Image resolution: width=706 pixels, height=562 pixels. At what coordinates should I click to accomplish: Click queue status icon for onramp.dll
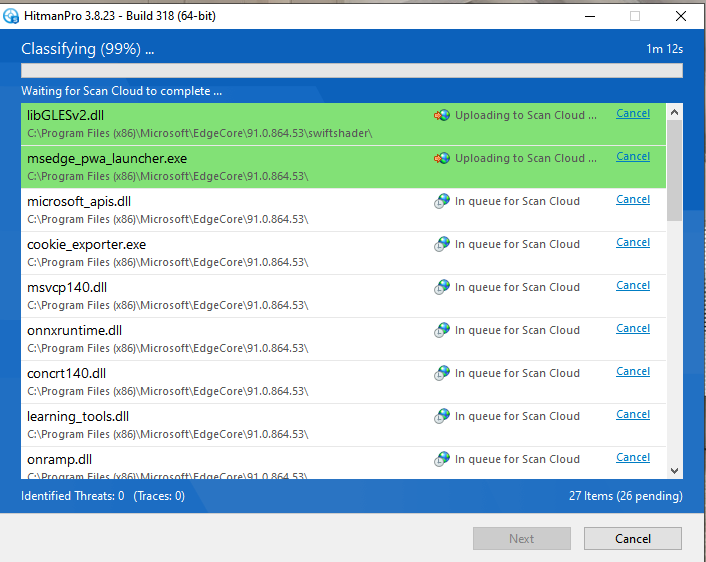pos(442,459)
